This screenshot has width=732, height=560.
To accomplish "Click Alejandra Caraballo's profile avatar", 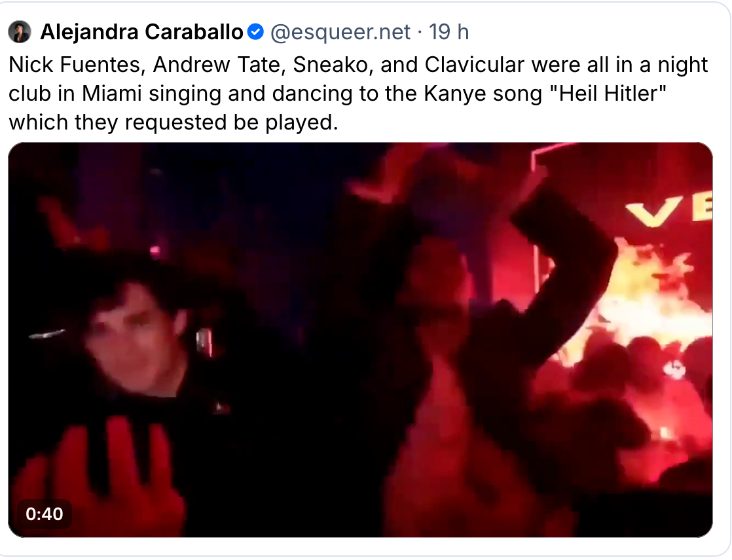I will (20, 31).
